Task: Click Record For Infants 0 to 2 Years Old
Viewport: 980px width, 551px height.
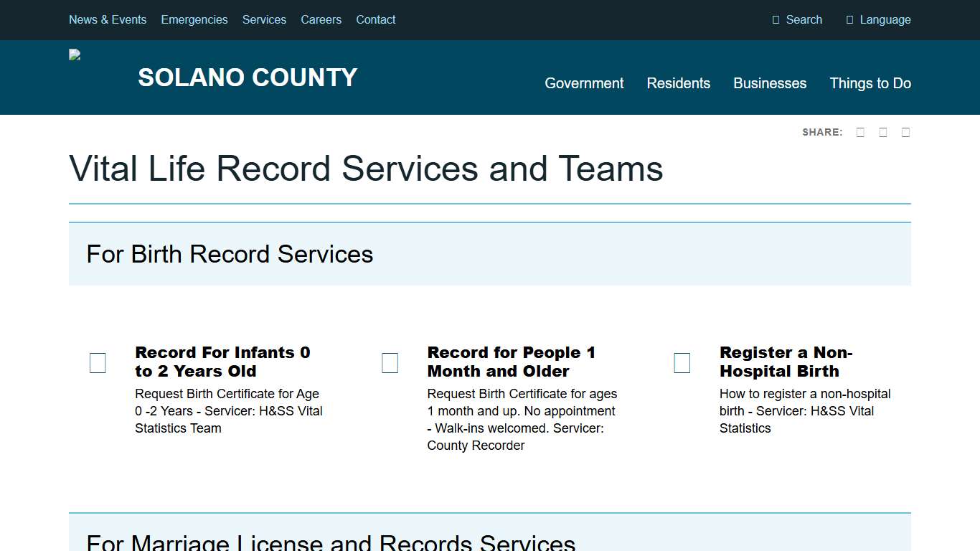Action: (x=222, y=362)
